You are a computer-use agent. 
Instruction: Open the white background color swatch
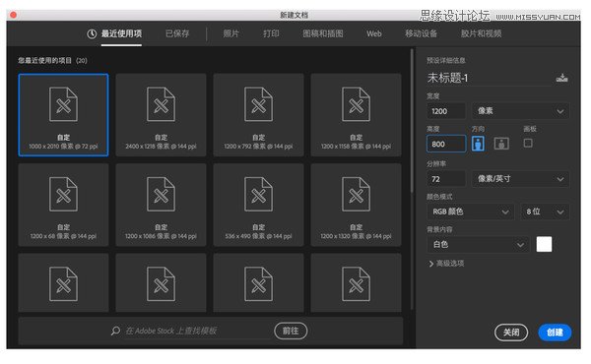(x=544, y=244)
